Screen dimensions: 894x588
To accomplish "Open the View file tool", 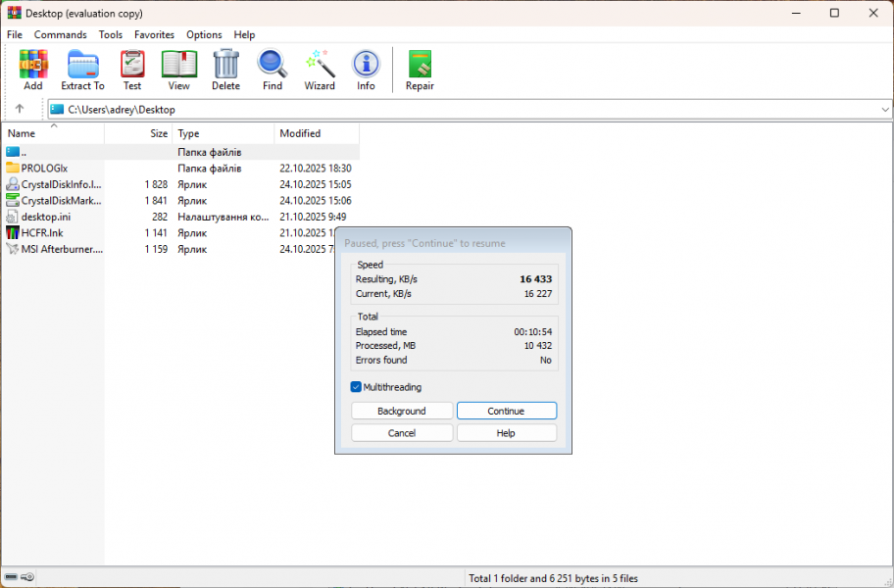I will 178,70.
